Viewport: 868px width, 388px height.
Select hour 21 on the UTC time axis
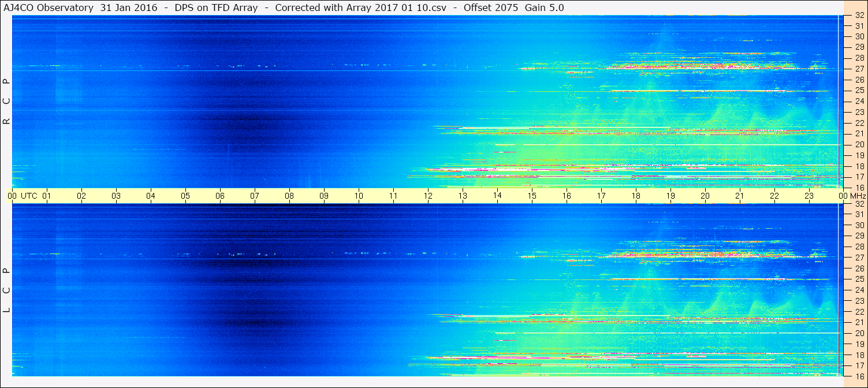pos(740,196)
